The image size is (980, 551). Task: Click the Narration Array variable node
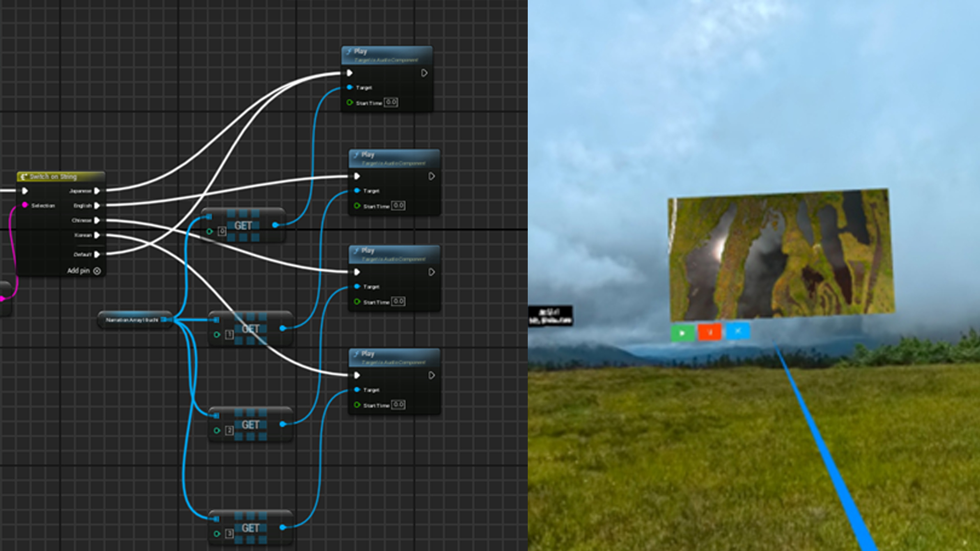132,320
